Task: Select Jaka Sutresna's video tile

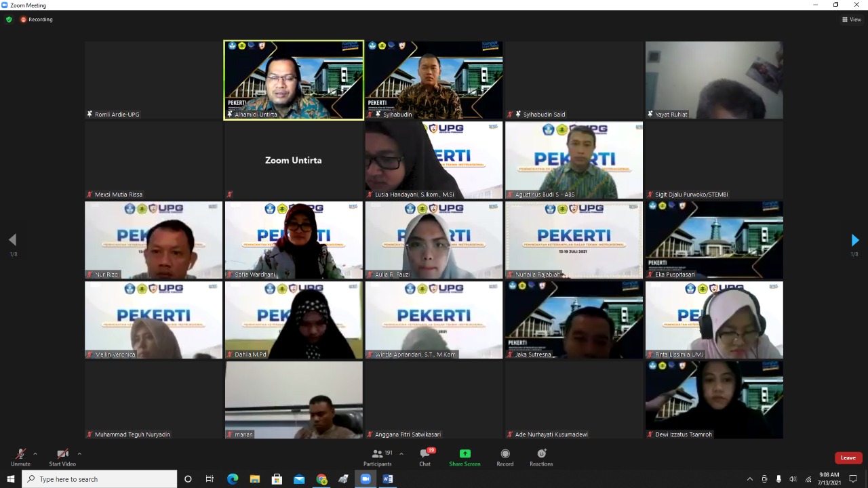Action: 574,320
